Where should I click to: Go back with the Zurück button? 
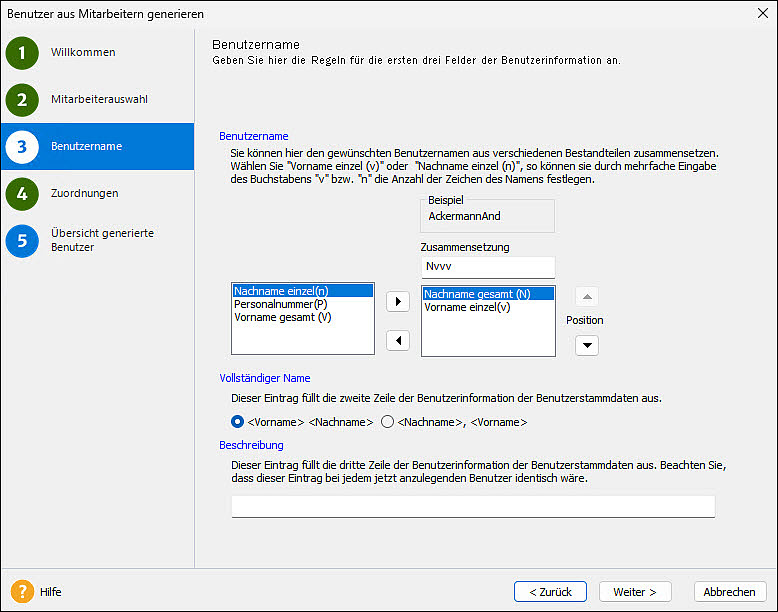(x=550, y=592)
